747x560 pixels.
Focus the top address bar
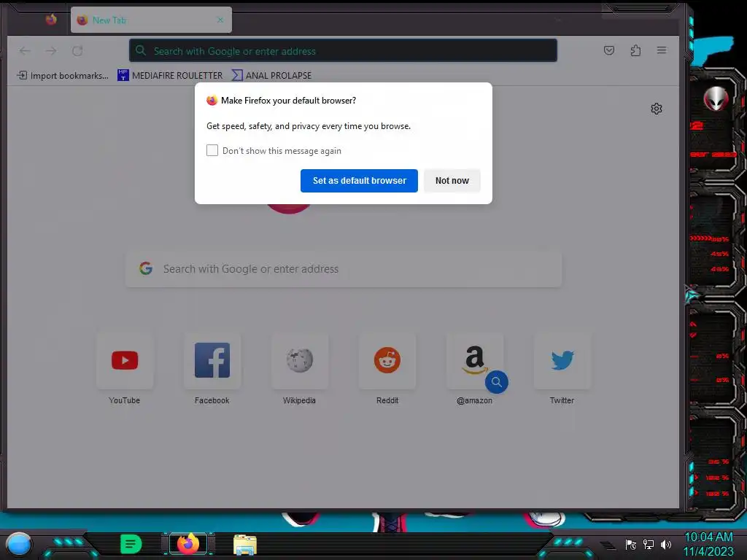click(343, 50)
